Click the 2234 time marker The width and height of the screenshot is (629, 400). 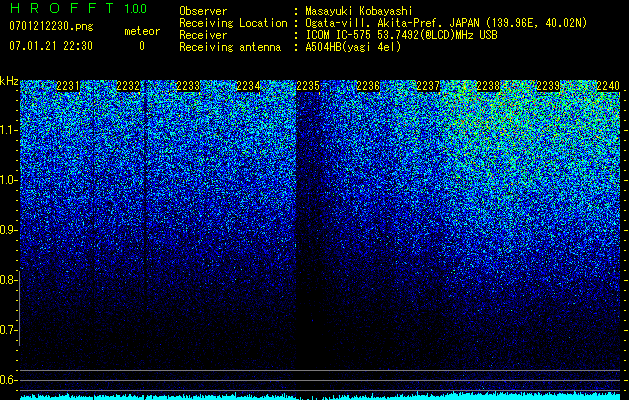[248, 86]
